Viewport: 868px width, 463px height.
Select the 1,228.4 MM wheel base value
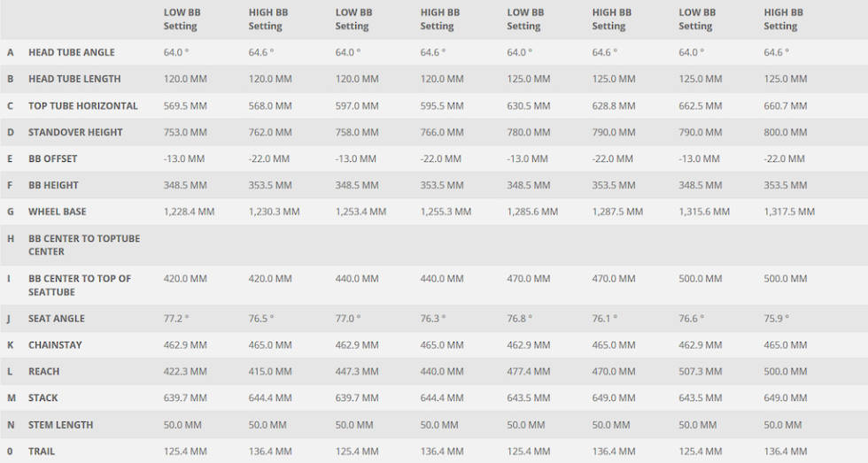[x=189, y=212]
